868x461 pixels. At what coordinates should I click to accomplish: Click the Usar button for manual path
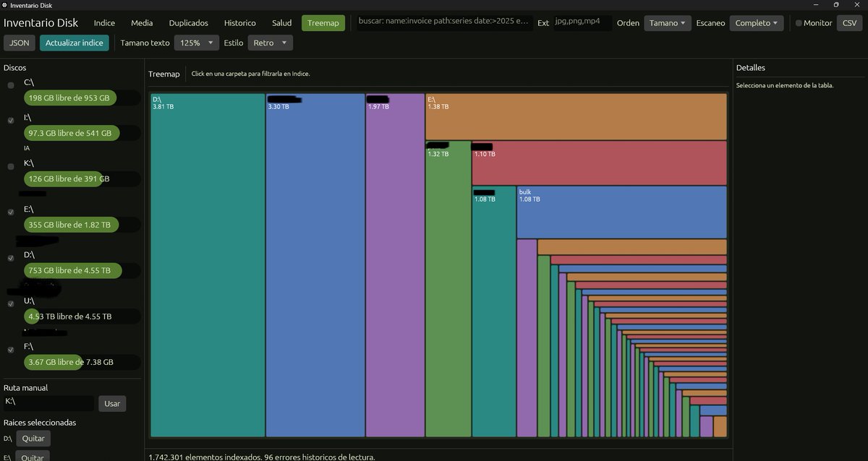pos(112,403)
